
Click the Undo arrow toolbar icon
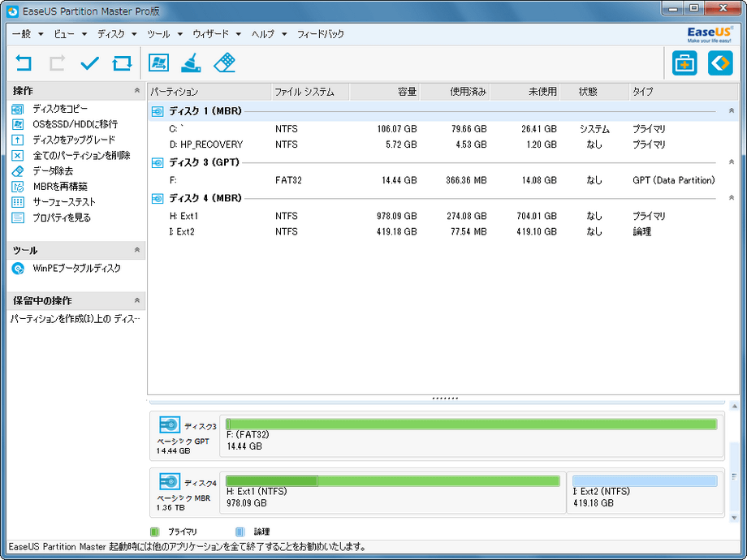(24, 62)
